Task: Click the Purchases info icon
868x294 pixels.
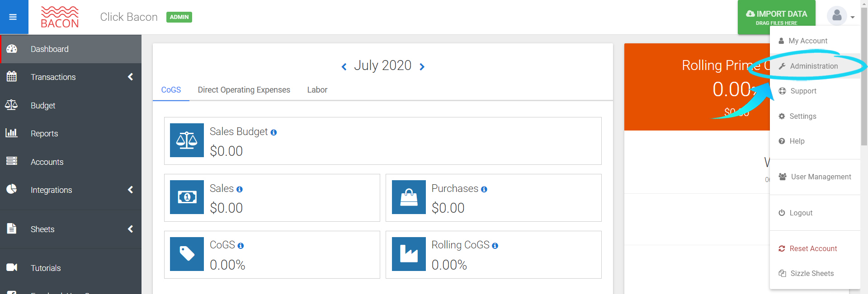Action: (x=484, y=189)
